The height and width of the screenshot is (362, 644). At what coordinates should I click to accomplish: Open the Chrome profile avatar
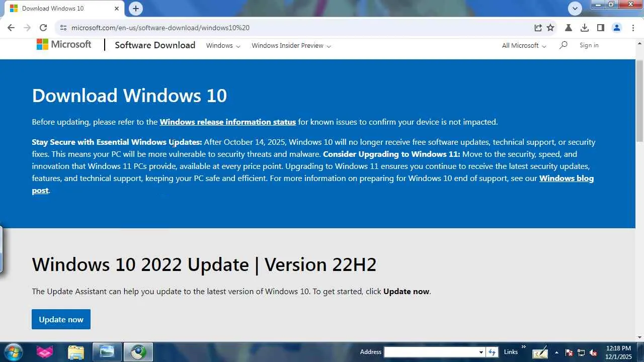[x=617, y=28]
